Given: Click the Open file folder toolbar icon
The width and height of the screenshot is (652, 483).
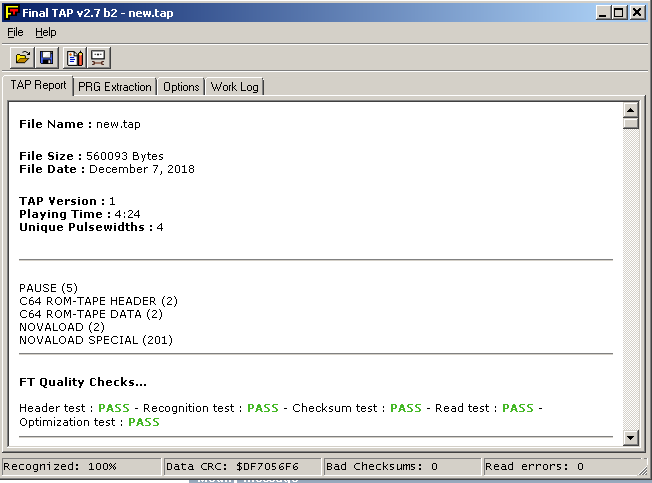Looking at the screenshot, I should pos(22,57).
